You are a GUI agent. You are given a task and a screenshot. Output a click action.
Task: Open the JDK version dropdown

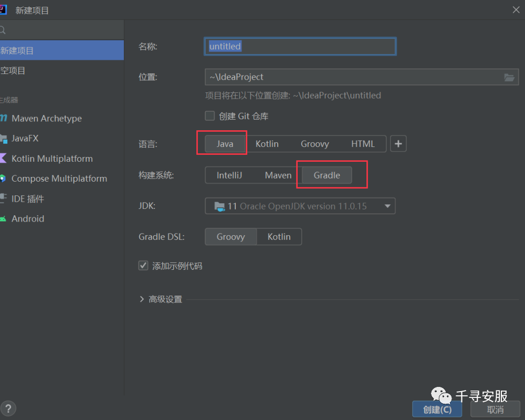pos(300,206)
